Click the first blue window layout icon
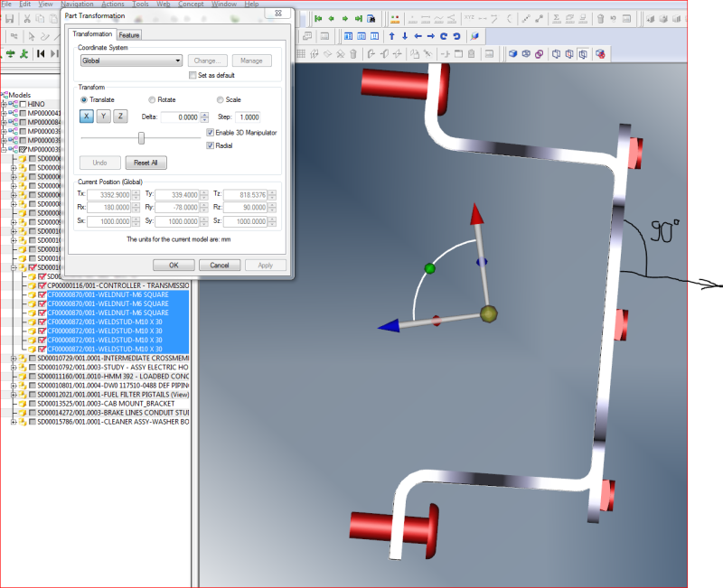 (x=349, y=36)
